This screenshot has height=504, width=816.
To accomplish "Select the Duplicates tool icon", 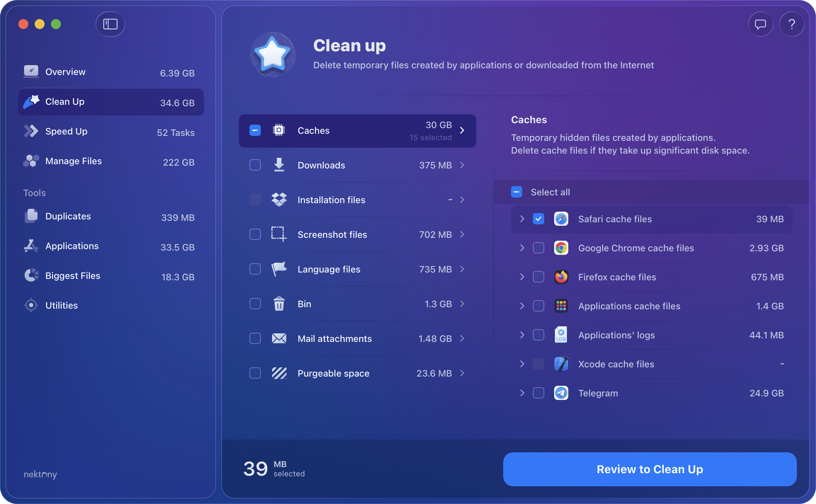I will 31,216.
